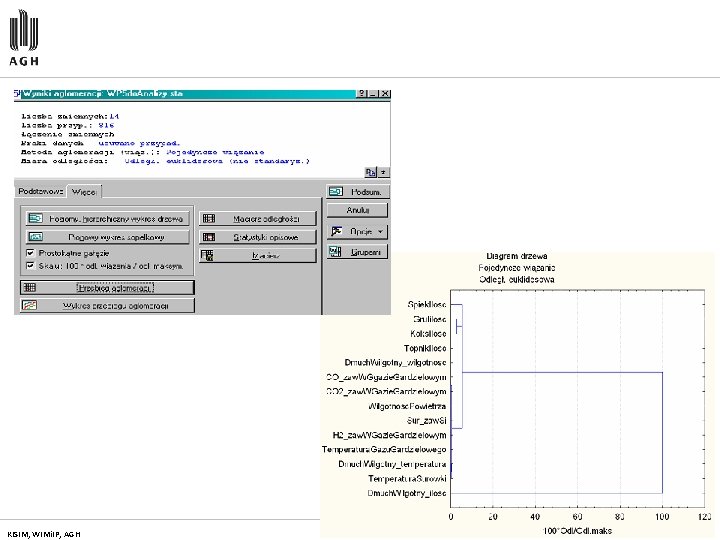The image size is (720, 540).
Task: Click the Podsum. summary button
Action: point(357,191)
